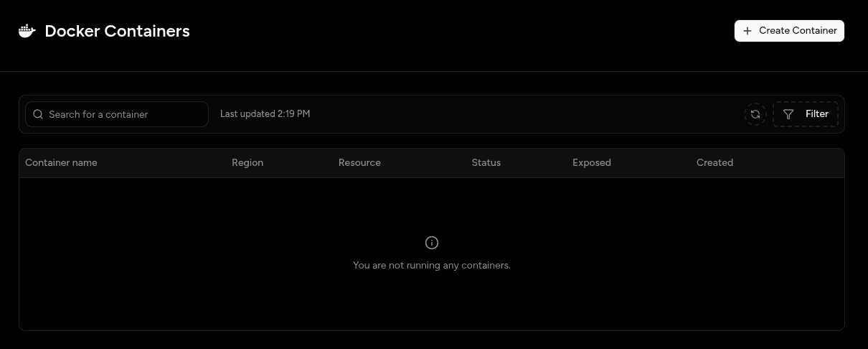The width and height of the screenshot is (868, 349).
Task: Click the Create Container button
Action: (x=789, y=31)
